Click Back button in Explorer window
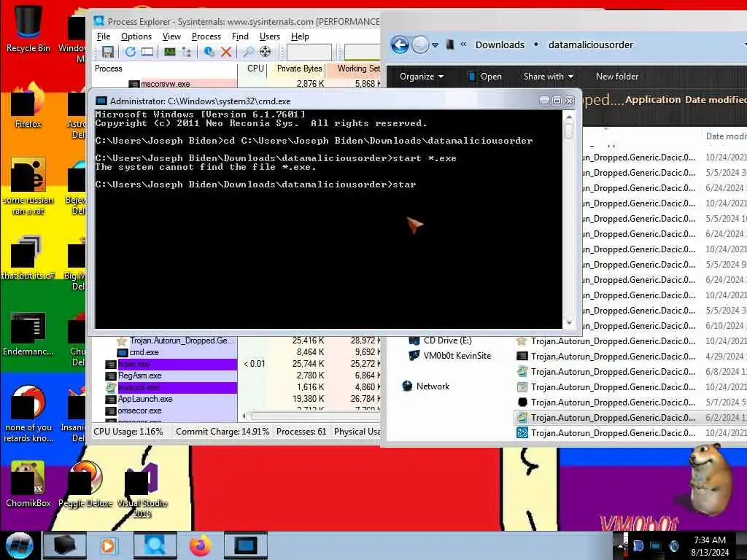The image size is (747, 560). pos(400,45)
